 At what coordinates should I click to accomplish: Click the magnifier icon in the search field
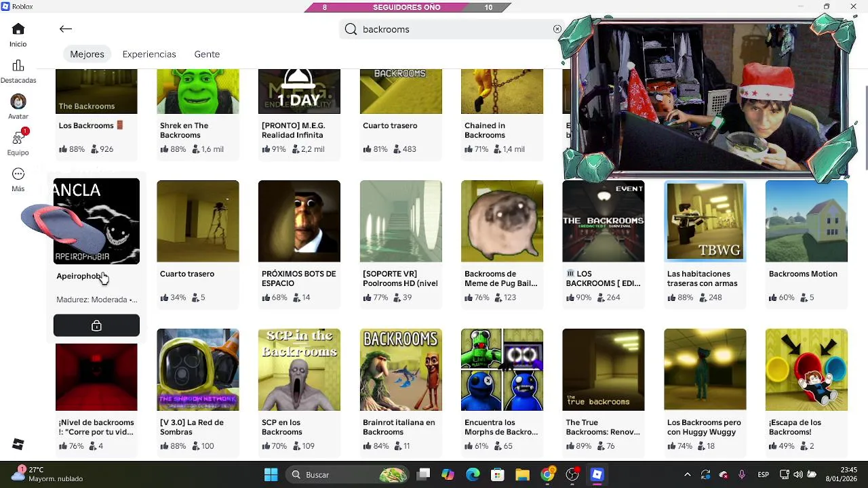[351, 29]
